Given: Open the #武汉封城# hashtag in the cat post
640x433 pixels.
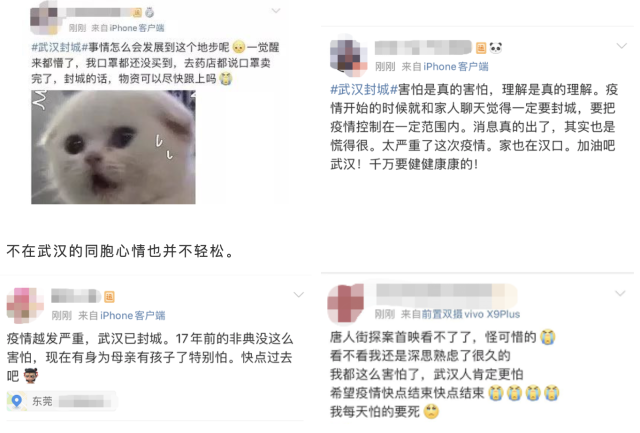Looking at the screenshot, I should (x=60, y=47).
